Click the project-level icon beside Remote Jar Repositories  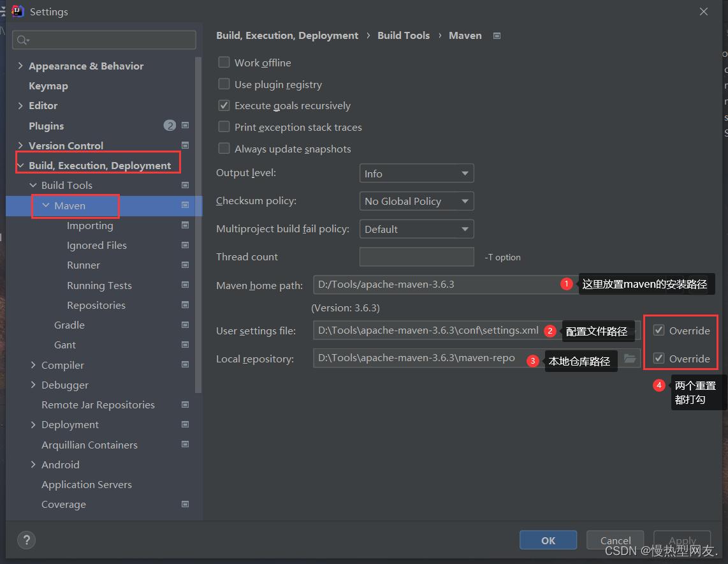tap(186, 404)
